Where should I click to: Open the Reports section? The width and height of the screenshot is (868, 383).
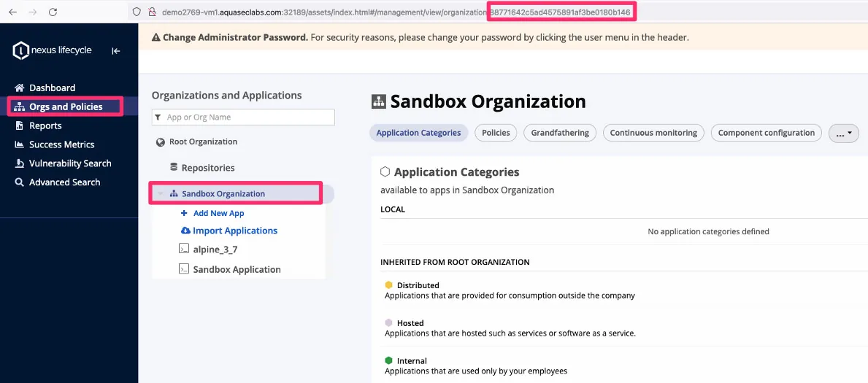45,125
